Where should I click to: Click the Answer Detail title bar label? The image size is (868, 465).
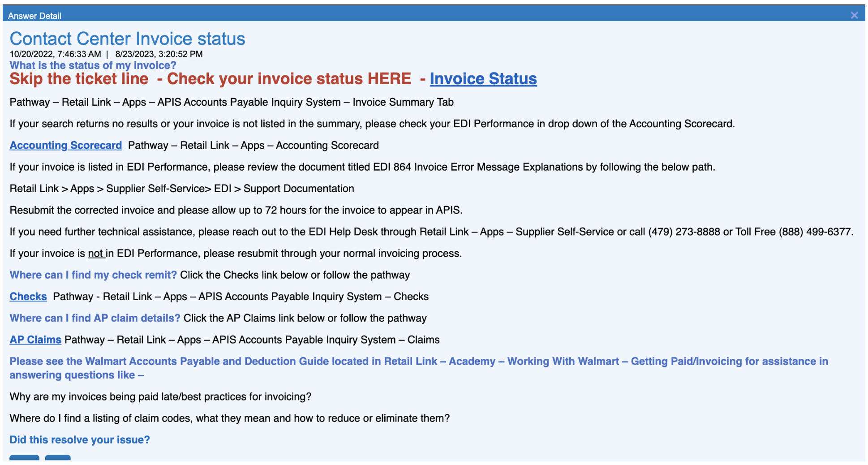point(34,16)
